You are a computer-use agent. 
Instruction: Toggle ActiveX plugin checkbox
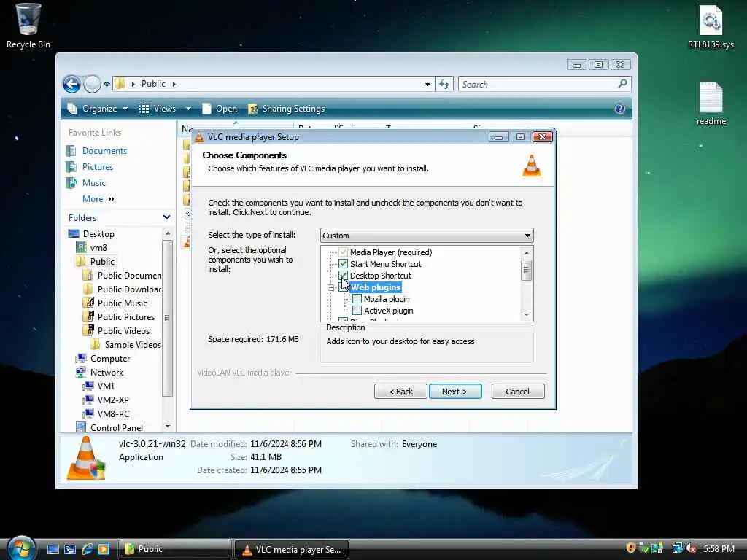(356, 311)
